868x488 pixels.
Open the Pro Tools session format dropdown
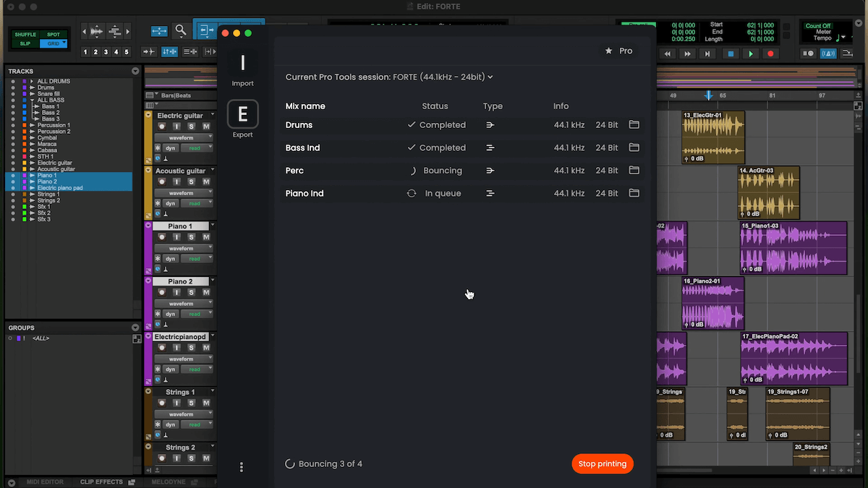(x=389, y=77)
